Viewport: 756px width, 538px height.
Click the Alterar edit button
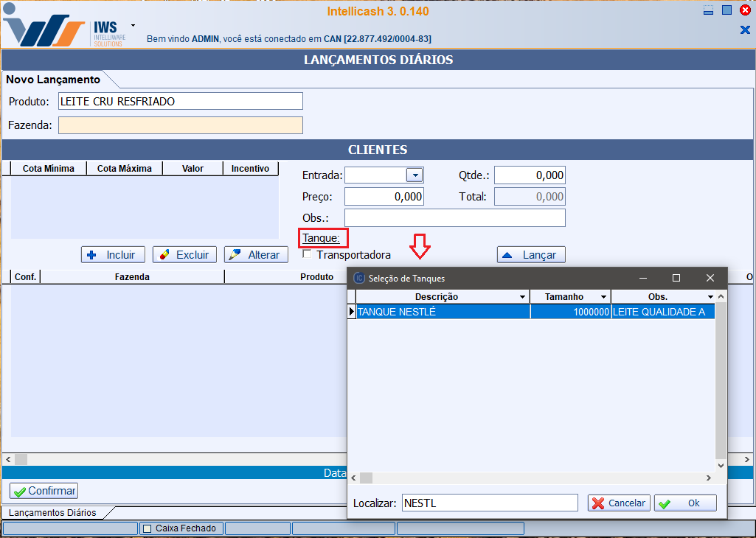256,255
